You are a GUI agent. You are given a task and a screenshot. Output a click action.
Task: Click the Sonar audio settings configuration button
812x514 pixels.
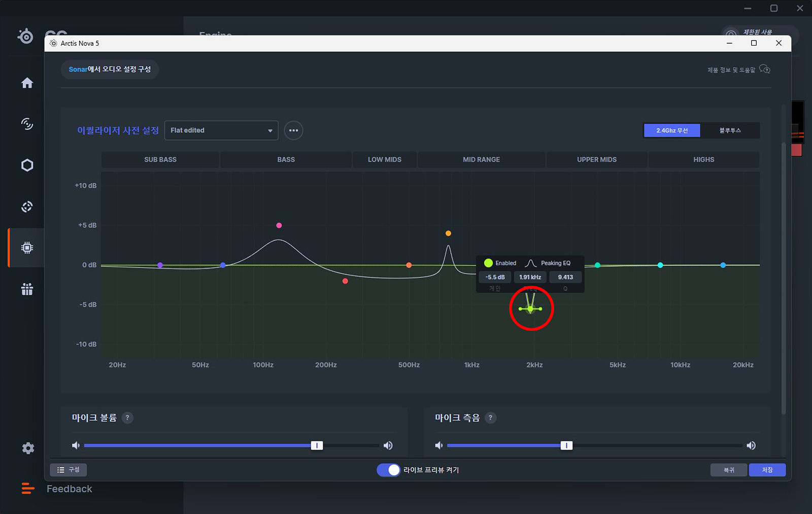pos(110,70)
